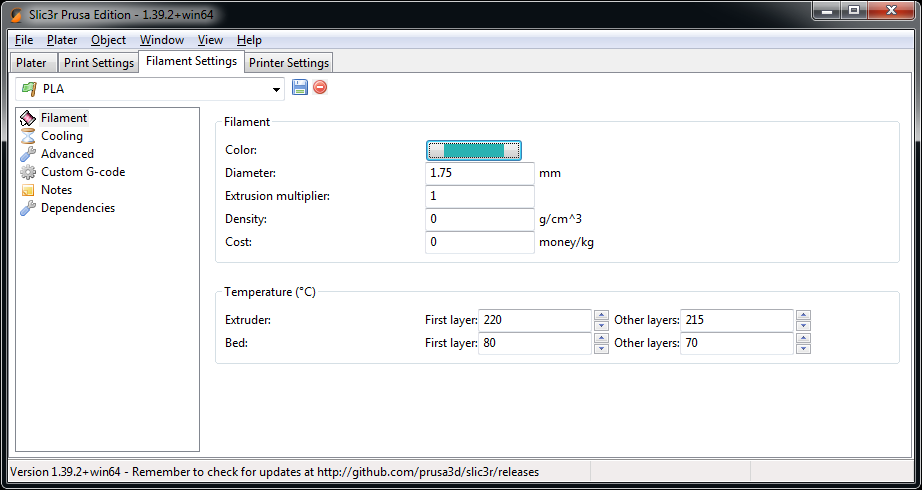Switch to the Printer Settings tab
The image size is (922, 490).
(289, 62)
